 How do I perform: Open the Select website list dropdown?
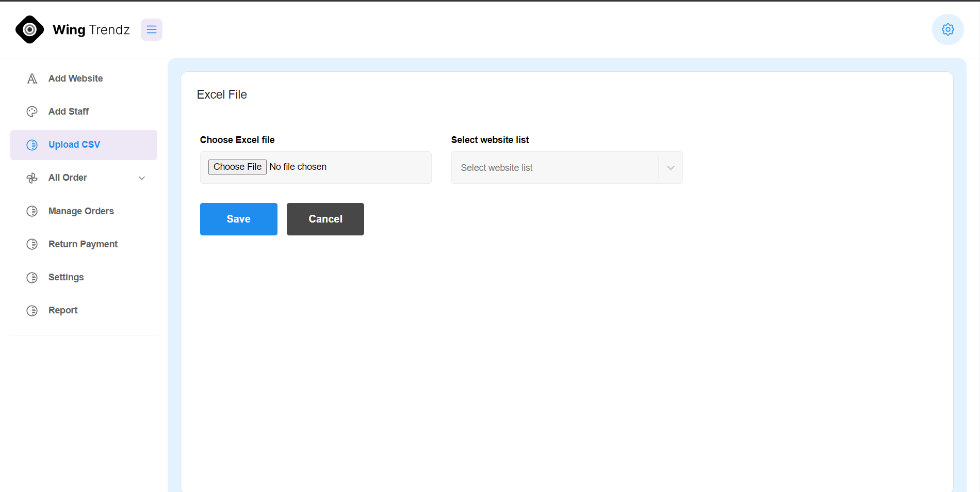[567, 167]
